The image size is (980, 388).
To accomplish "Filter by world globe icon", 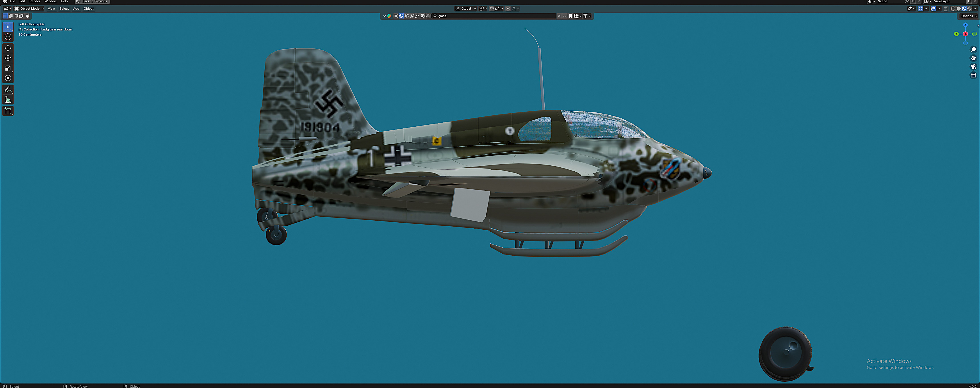I will coord(412,16).
